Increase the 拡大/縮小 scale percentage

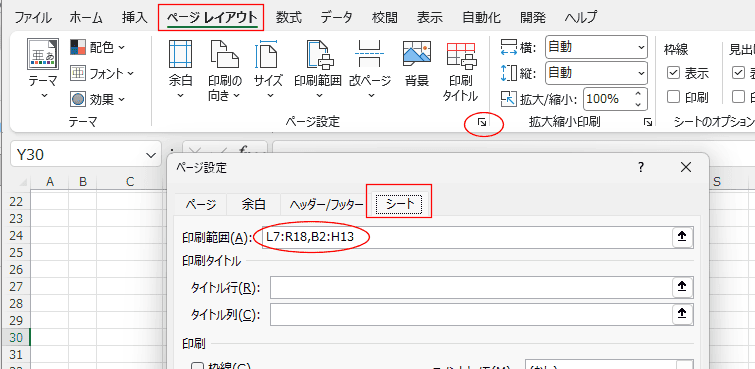[638, 94]
